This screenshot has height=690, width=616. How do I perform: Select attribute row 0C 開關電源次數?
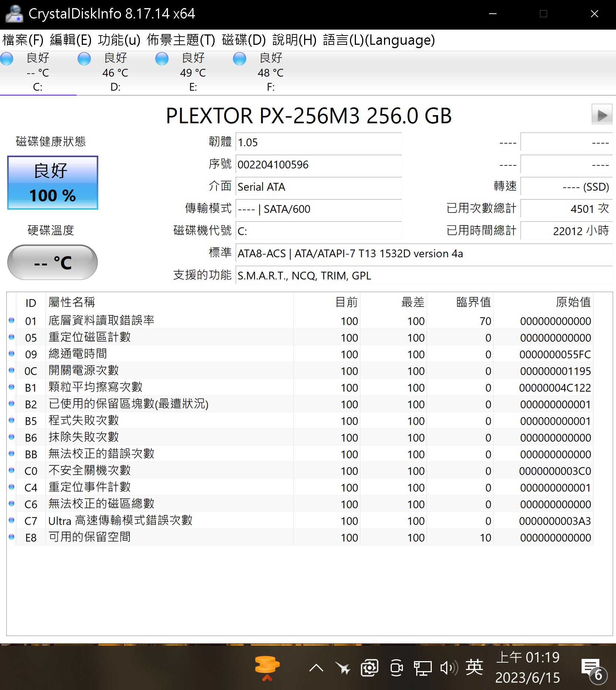[x=300, y=371]
